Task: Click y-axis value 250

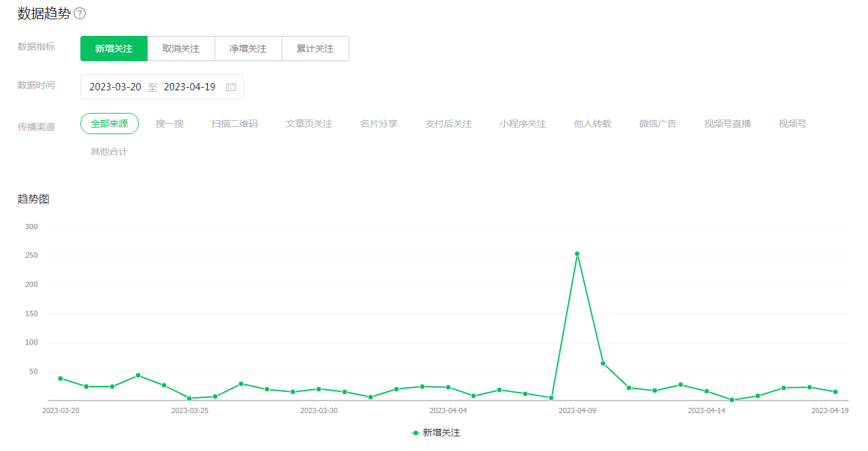Action: point(32,256)
